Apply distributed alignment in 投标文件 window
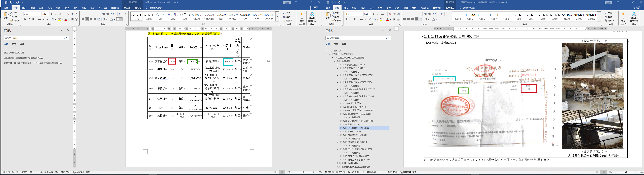The width and height of the screenshot is (644, 175). click(x=420, y=19)
